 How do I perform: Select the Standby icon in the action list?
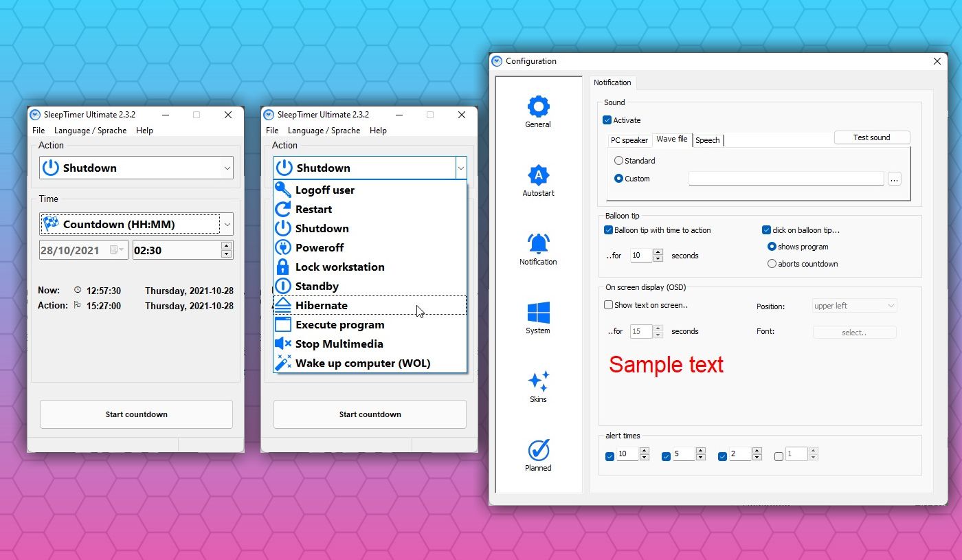pos(282,286)
